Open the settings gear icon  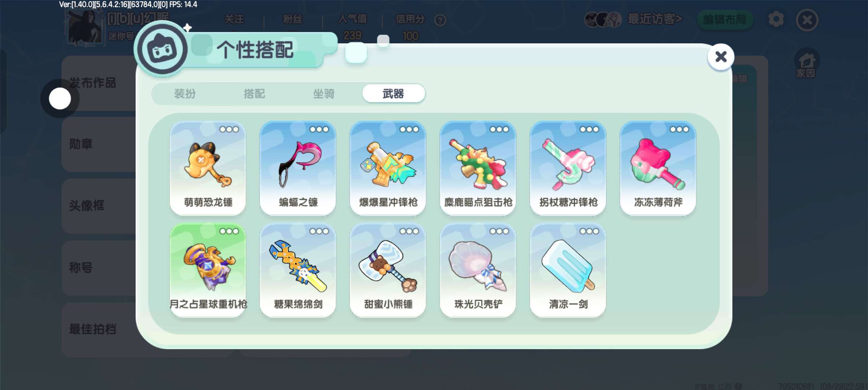coord(776,20)
